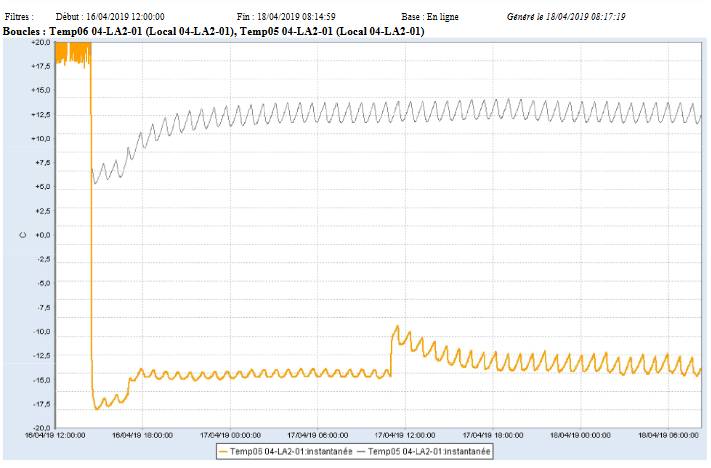711x468 pixels.
Task: Click the +0,0 y-axis label
Action: [x=42, y=235]
